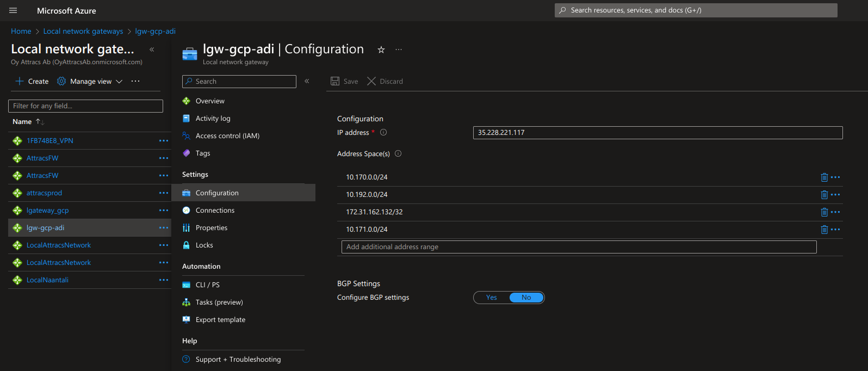Click Create to add a gateway

coord(32,81)
